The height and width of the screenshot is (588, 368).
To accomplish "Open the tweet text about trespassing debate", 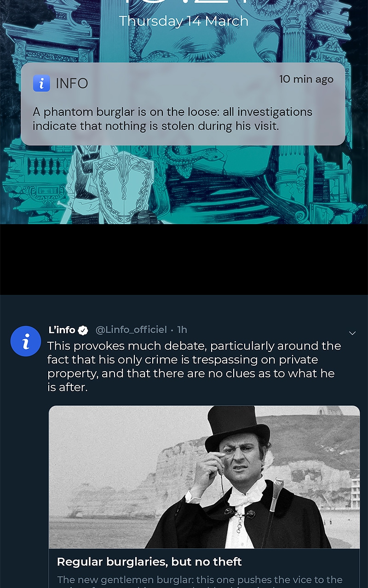I will point(194,366).
